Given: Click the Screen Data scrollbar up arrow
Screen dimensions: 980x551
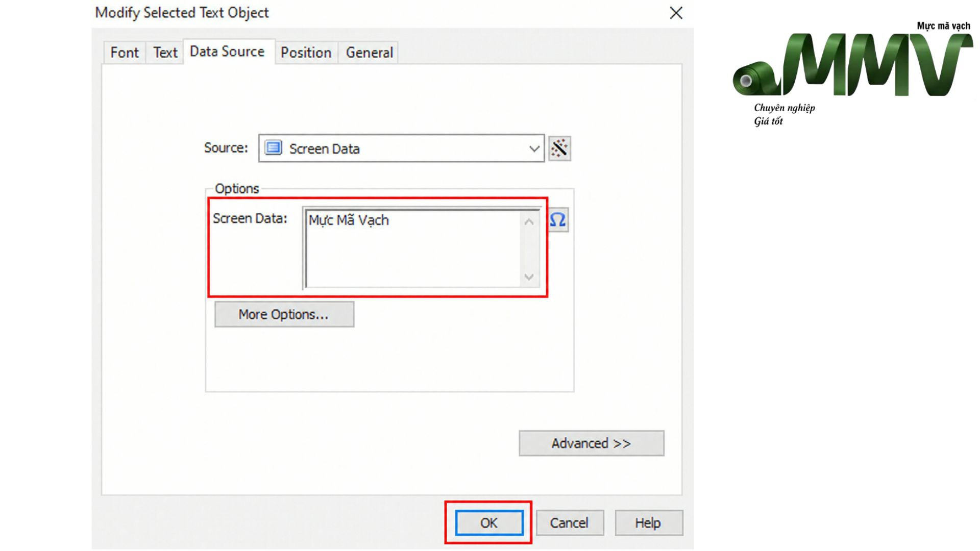Looking at the screenshot, I should point(529,222).
